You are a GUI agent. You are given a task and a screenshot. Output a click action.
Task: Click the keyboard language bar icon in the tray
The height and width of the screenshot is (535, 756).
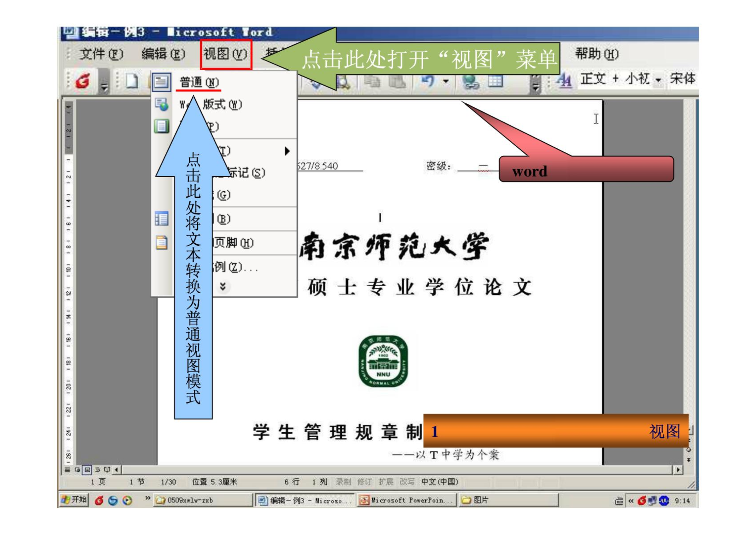point(619,501)
